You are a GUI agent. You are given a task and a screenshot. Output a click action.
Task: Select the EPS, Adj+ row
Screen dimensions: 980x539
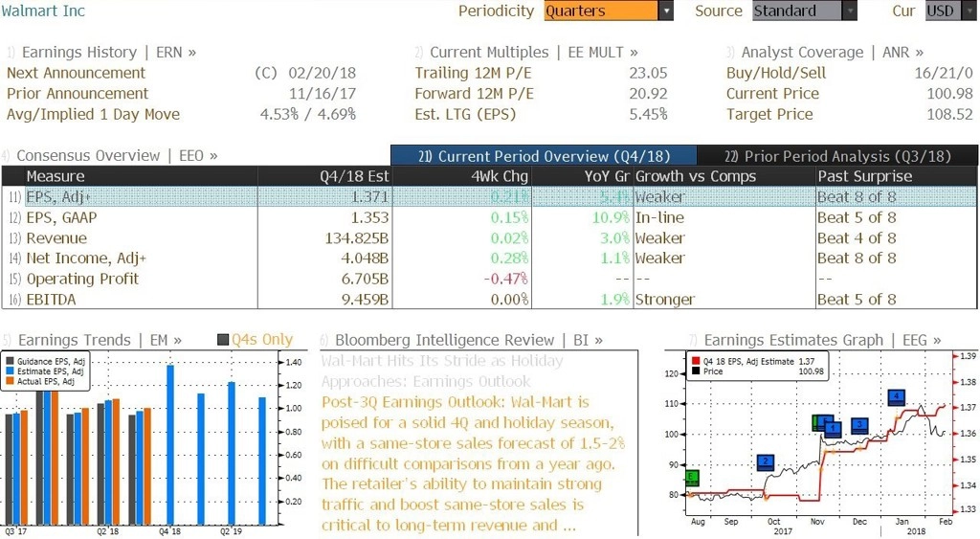[489, 197]
